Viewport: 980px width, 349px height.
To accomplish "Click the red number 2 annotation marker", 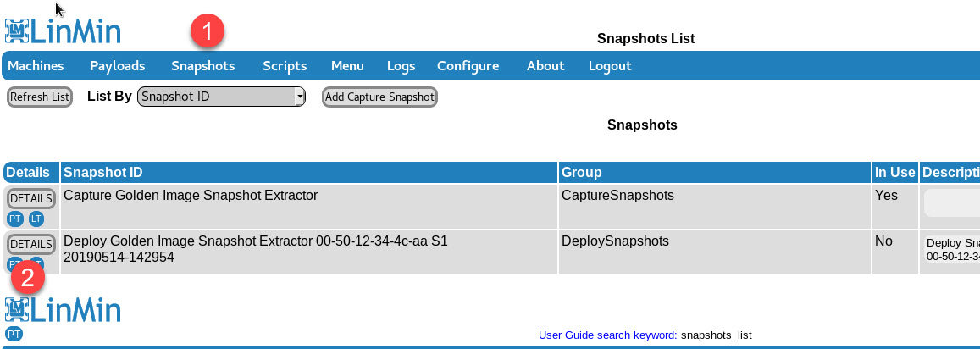I will [27, 279].
